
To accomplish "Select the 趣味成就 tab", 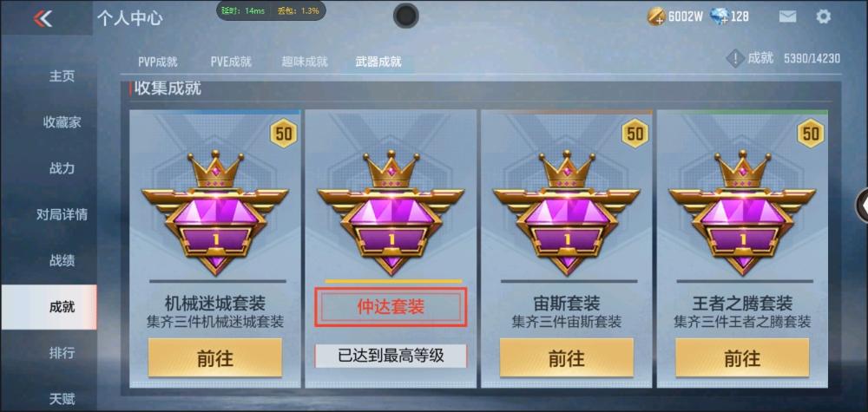I will 305,62.
